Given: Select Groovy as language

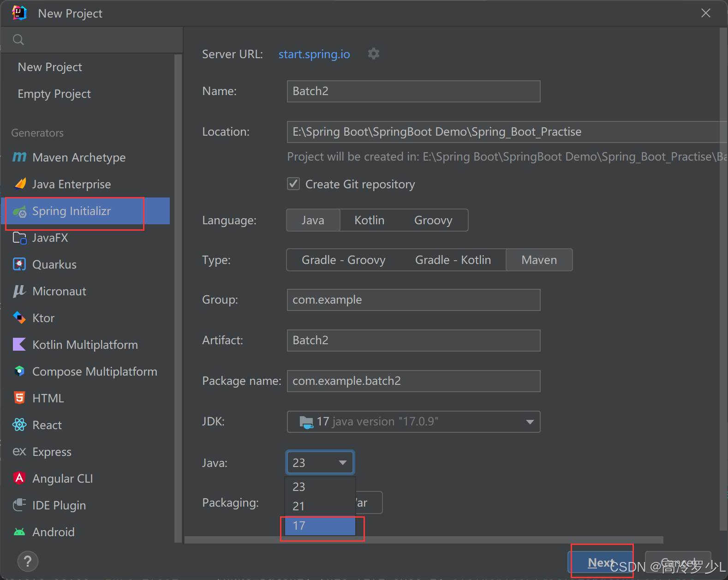Looking at the screenshot, I should pos(433,221).
